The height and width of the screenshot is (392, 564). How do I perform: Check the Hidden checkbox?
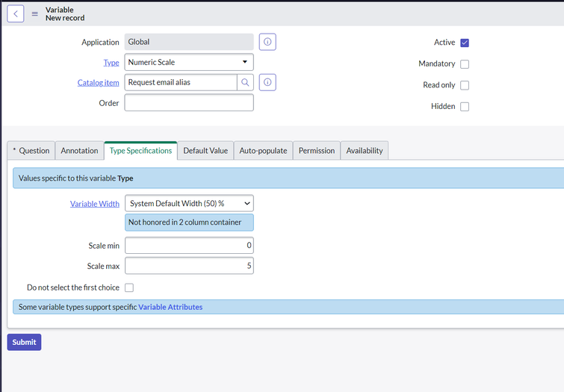465,107
